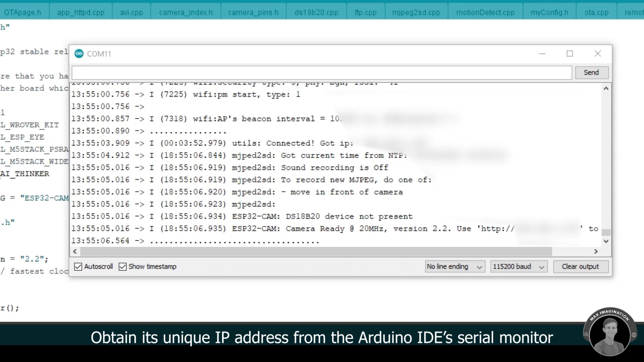Open camera_index.h tab
The height and width of the screenshot is (362, 644).
click(186, 12)
